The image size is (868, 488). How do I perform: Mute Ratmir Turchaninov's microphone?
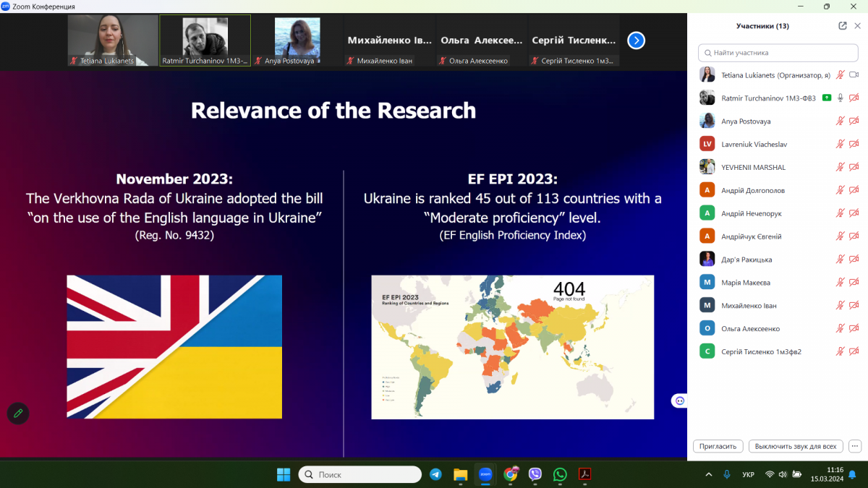click(840, 98)
